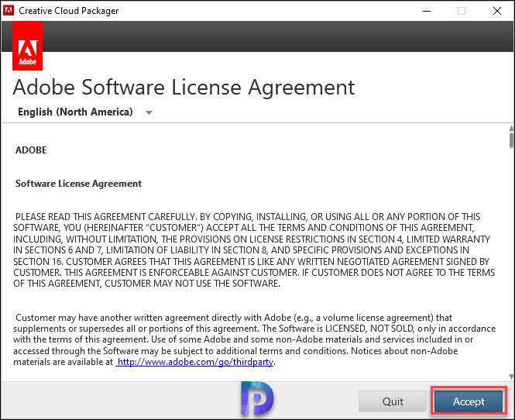The image size is (515, 420).
Task: Click the 'Software License Agreement' bold heading
Action: tap(78, 184)
